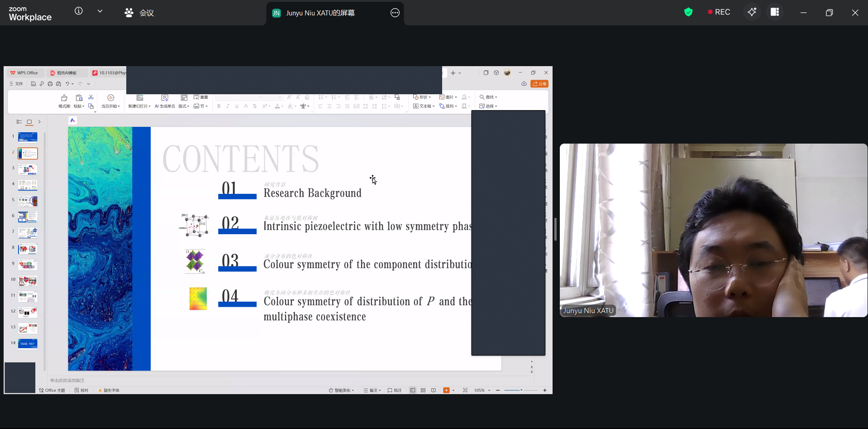Click the Zoom encryption shield icon
The width and height of the screenshot is (868, 429).
pyautogui.click(x=688, y=12)
